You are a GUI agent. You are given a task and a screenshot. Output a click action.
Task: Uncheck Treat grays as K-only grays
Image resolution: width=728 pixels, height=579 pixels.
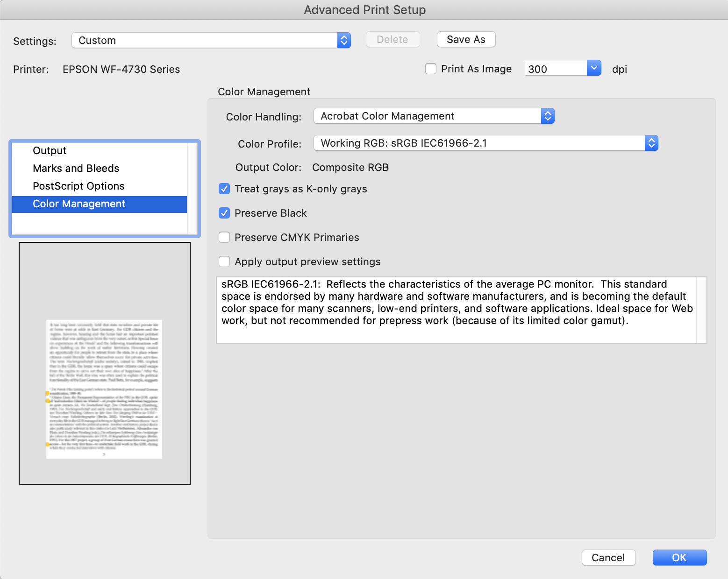(224, 189)
